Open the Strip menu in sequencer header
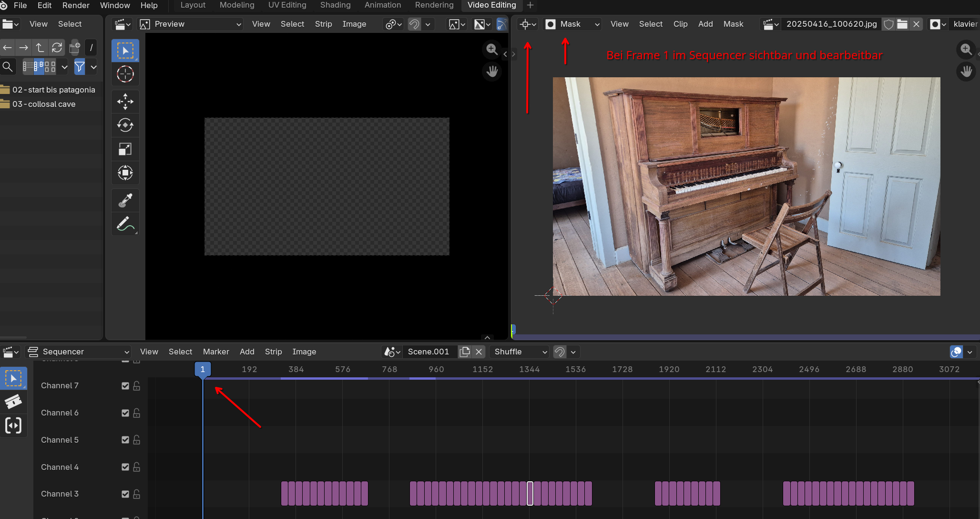This screenshot has width=980, height=519. (273, 352)
